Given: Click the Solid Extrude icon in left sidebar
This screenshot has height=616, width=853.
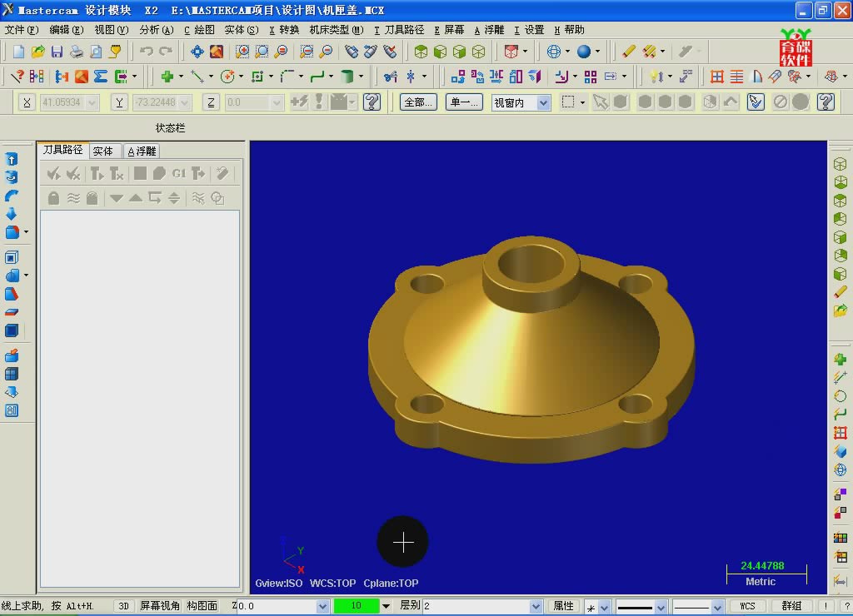Looking at the screenshot, I should 12,159.
